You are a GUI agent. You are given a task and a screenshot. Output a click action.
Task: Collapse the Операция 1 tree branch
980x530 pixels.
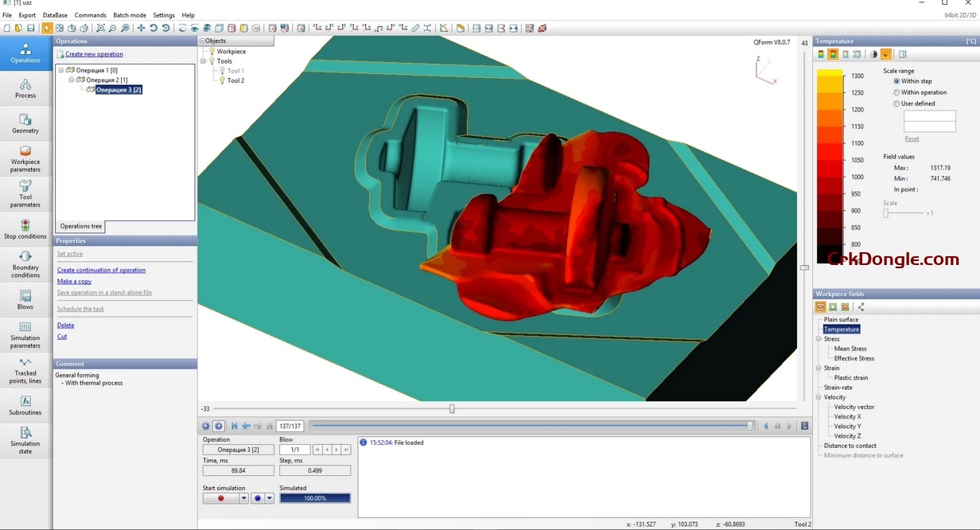point(61,71)
